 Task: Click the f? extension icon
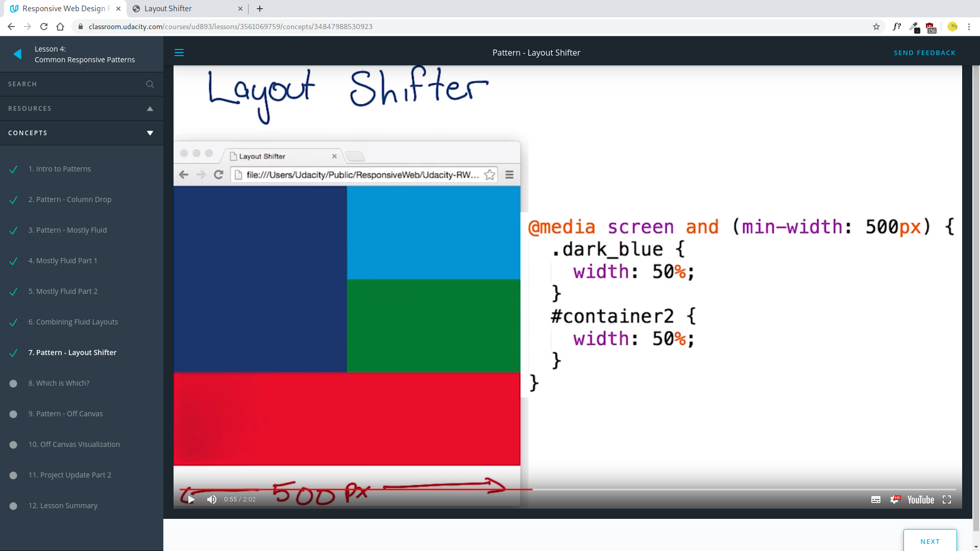click(897, 27)
